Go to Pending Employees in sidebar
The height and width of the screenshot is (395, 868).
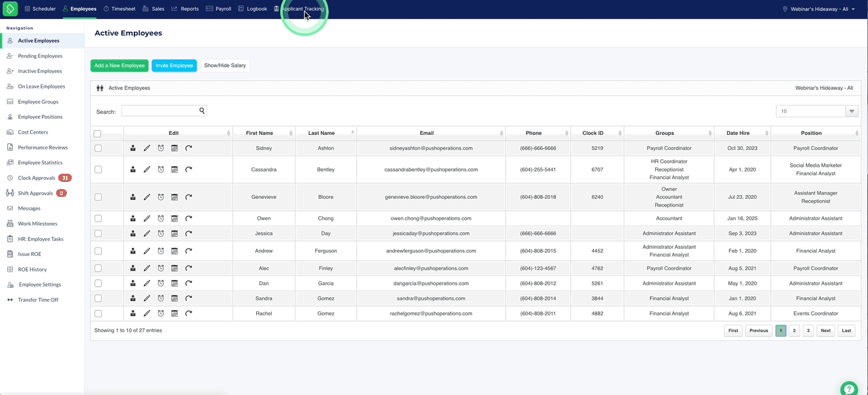40,56
